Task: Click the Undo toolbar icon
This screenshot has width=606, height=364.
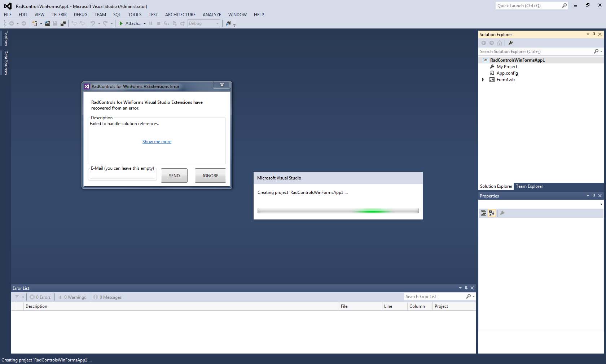Action: pyautogui.click(x=93, y=23)
